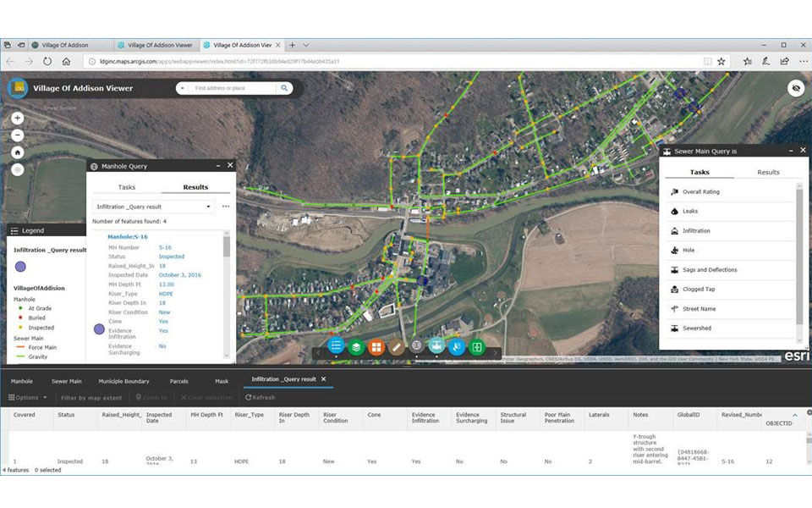The image size is (812, 508).
Task: Click the purple Infiltration query result swatch
Action: (x=18, y=268)
